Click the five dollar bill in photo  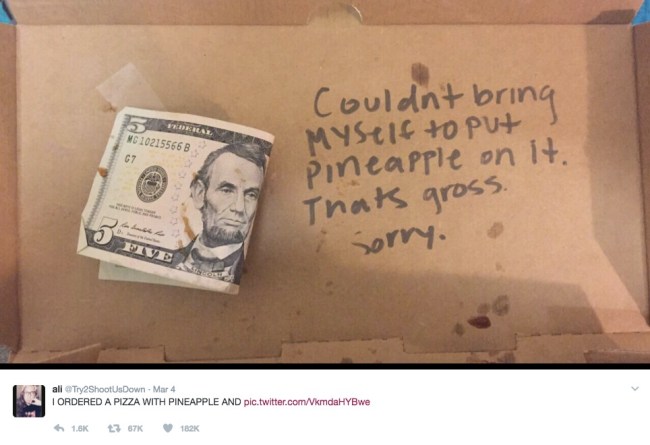point(176,201)
